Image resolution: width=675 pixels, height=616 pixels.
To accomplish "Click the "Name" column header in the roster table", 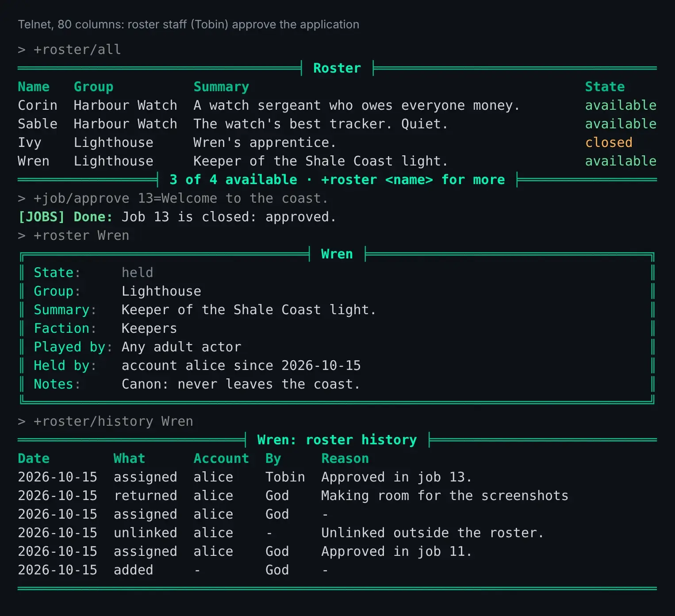I will [x=34, y=87].
